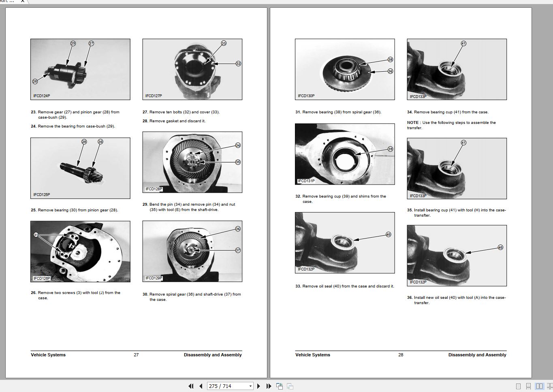The image size is (553, 392).
Task: Click the IFCD125P pinion gear bearing figure
Action: (x=80, y=168)
